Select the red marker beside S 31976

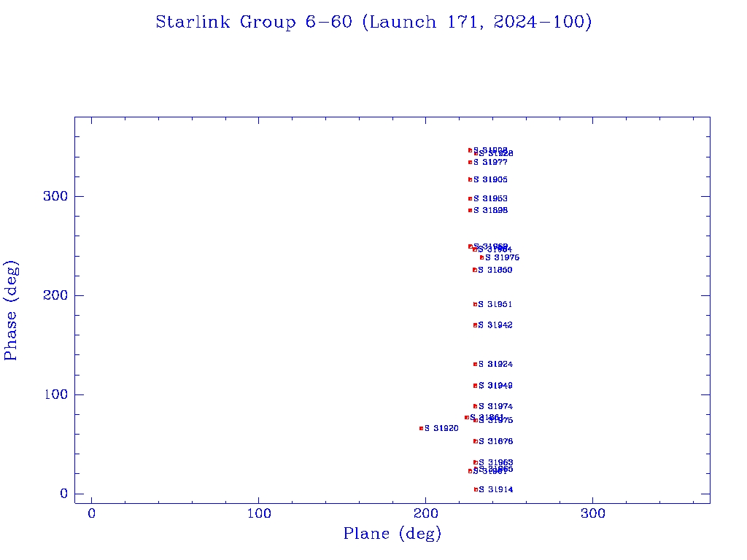click(481, 257)
